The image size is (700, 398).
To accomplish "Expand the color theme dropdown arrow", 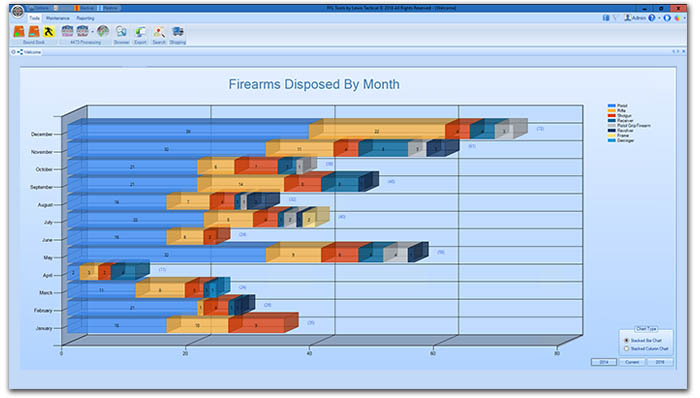I will pyautogui.click(x=684, y=18).
